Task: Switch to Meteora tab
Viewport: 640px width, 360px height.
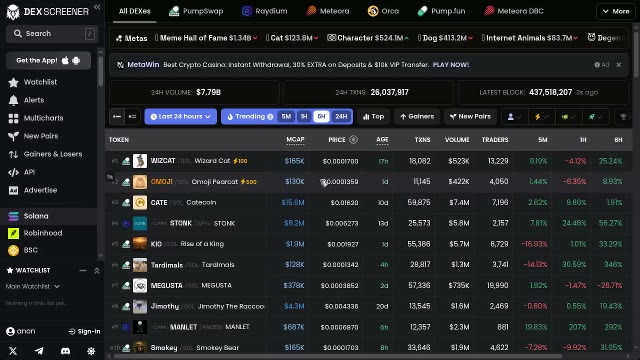Action: click(328, 11)
